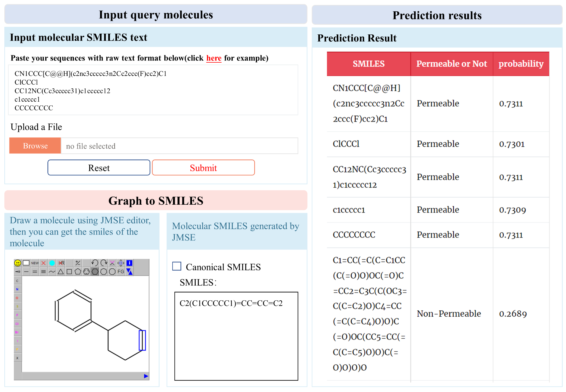The height and width of the screenshot is (392, 566).
Task: Pick the cyclopropane triangle ring tool
Action: coord(61,272)
